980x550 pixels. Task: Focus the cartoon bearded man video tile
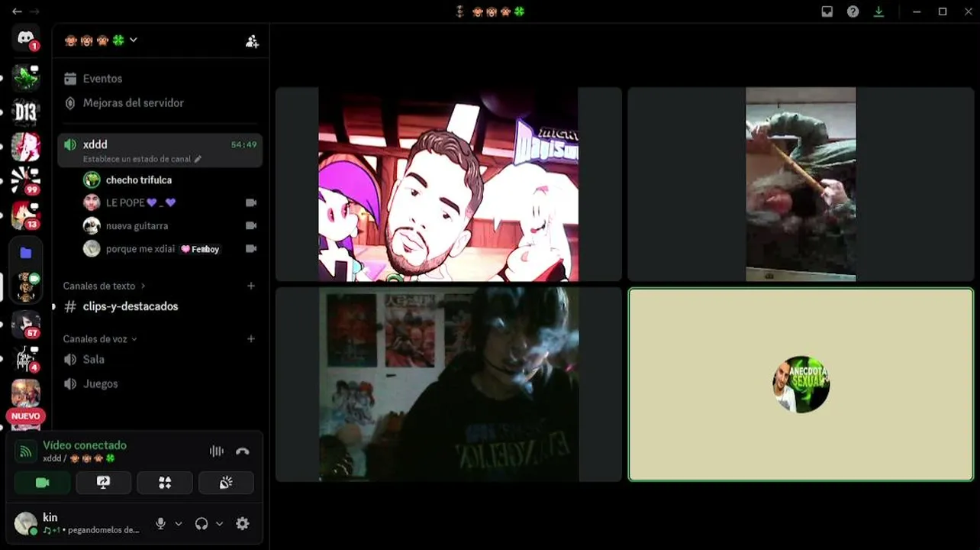tap(449, 184)
